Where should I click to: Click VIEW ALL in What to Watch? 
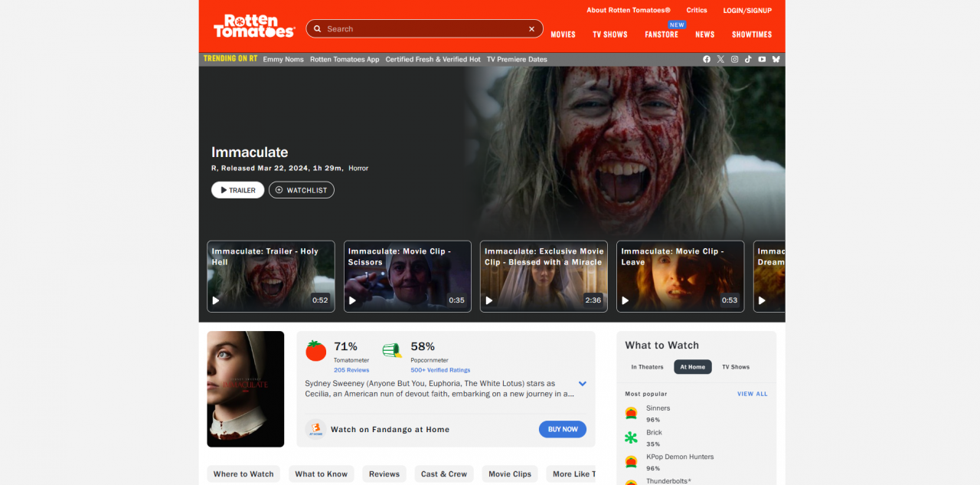click(x=752, y=394)
